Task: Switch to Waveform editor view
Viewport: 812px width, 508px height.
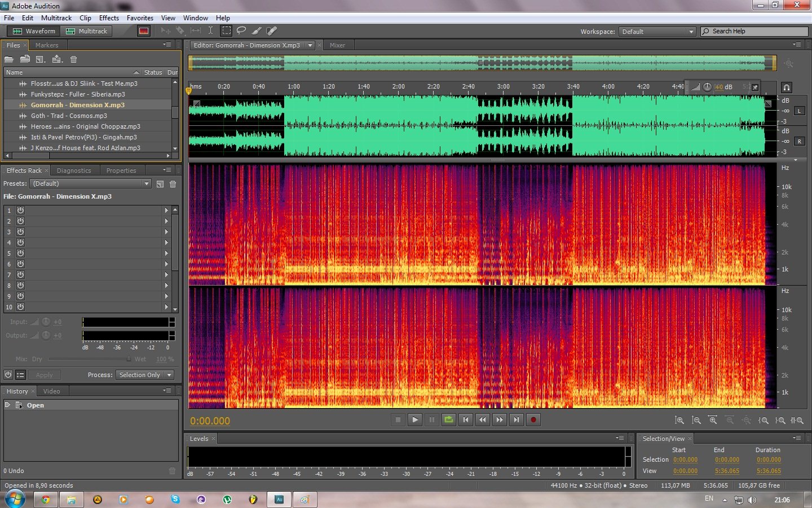Action: (x=34, y=31)
